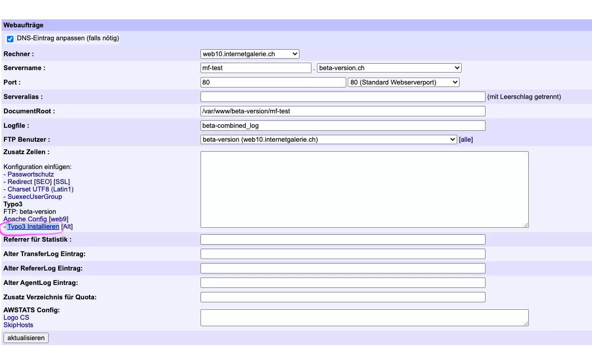
Task: Insert the SuexecUserGroup configuration
Action: point(35,197)
